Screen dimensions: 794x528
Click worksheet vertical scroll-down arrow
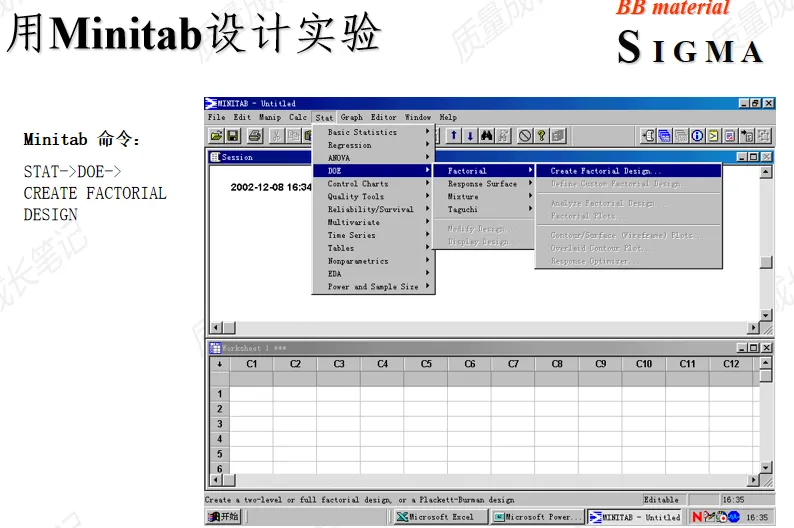coord(766,467)
